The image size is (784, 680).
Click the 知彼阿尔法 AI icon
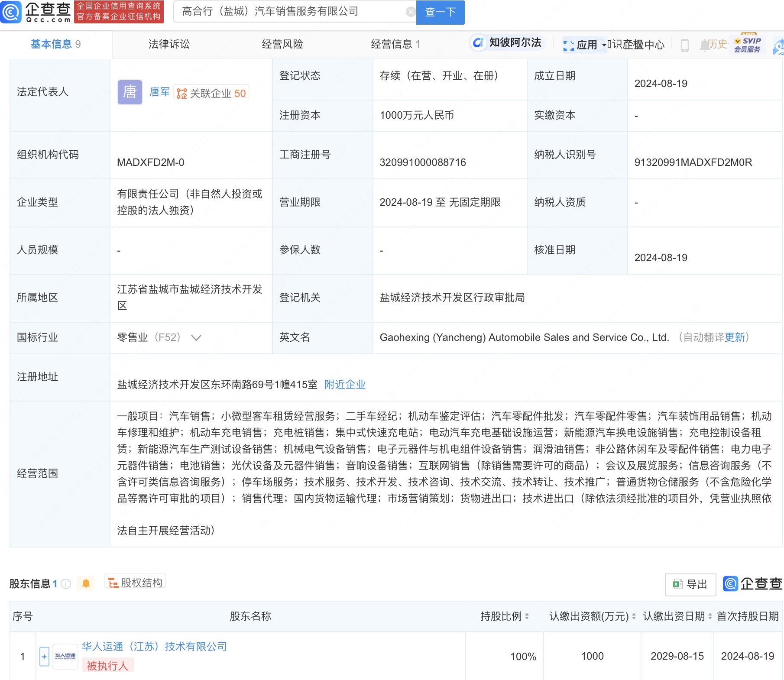(x=478, y=42)
